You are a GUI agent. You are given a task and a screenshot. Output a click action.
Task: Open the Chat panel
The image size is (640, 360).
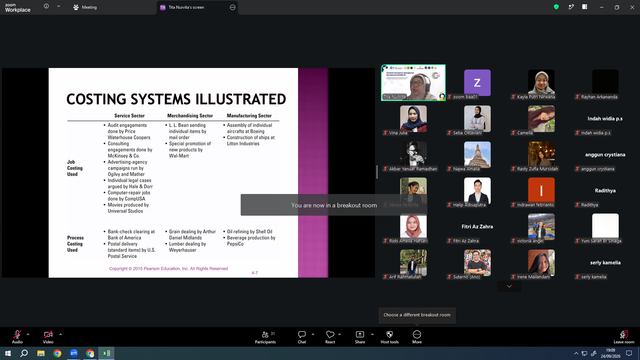(302, 337)
